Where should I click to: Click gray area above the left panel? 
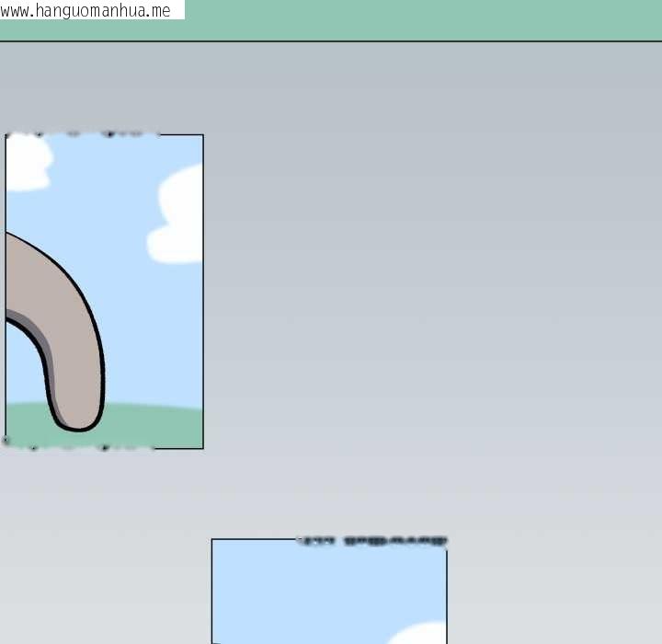[101, 87]
